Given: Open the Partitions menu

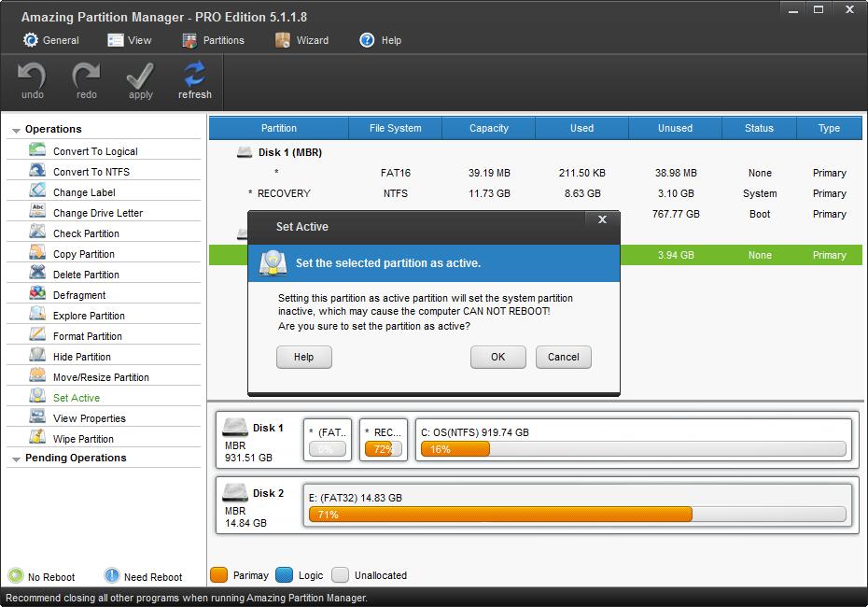Looking at the screenshot, I should 213,40.
